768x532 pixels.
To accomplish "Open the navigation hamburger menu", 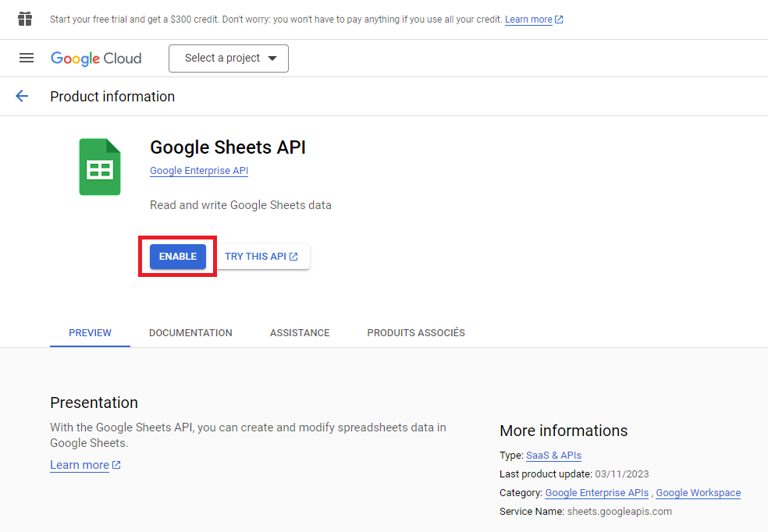I will coord(26,58).
